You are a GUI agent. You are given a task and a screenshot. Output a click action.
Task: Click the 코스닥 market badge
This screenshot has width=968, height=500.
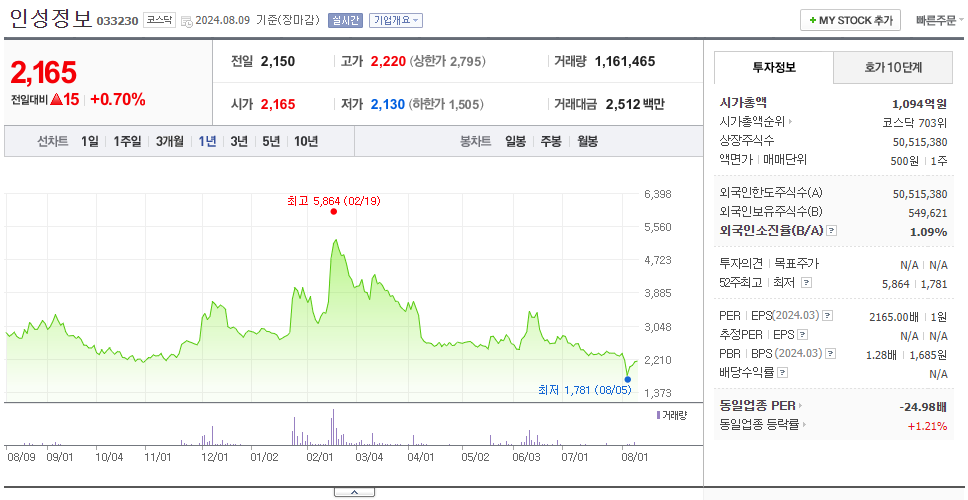tap(159, 20)
